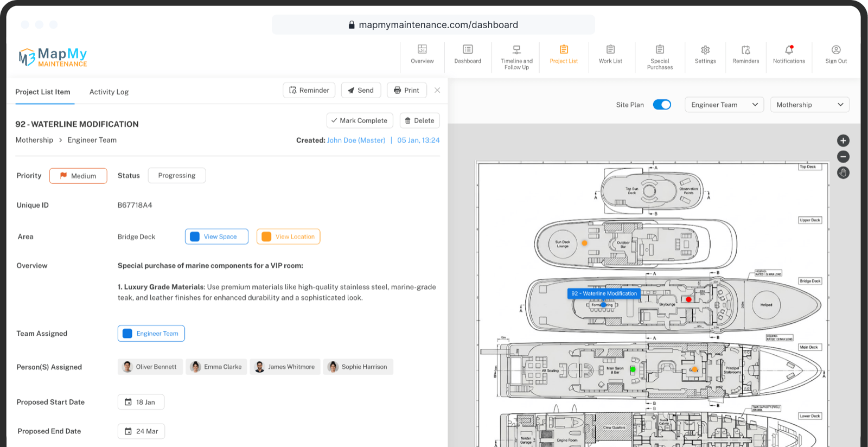The image size is (868, 447).
Task: Click Mothership in the breadcrumb
Action: pos(34,140)
